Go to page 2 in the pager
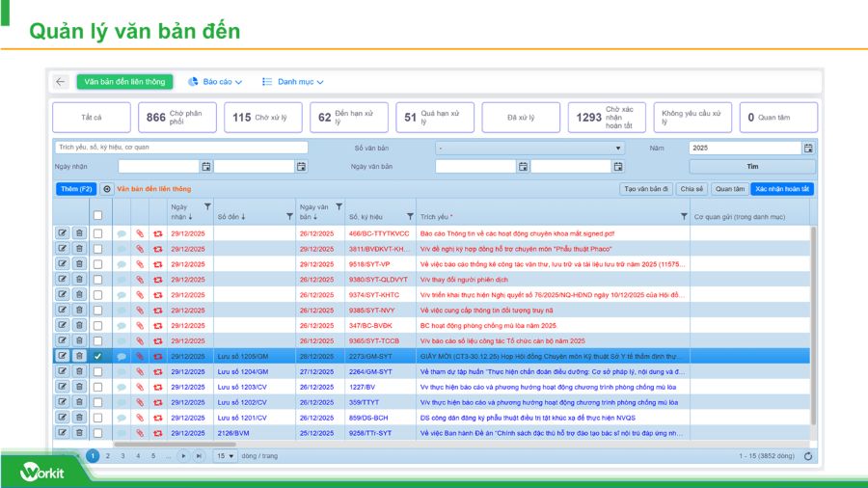868x488 pixels. tap(107, 456)
